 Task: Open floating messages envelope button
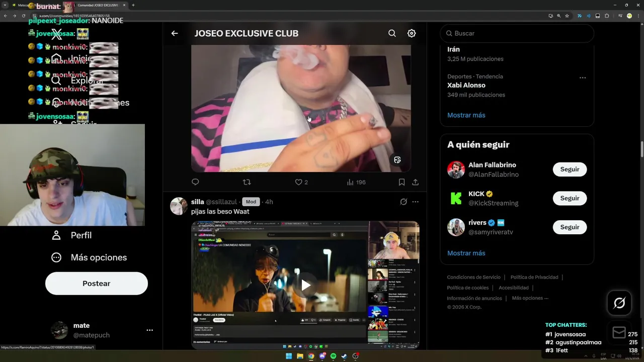coord(619,332)
